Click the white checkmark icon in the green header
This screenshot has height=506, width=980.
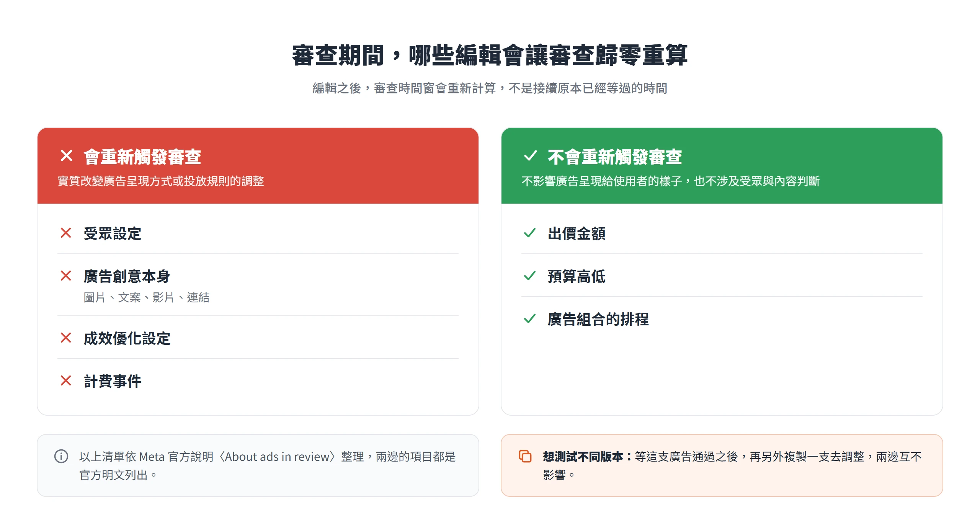point(530,156)
